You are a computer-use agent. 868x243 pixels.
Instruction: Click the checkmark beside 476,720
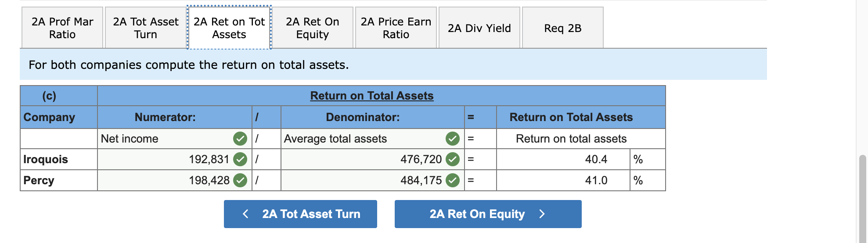[x=453, y=159]
